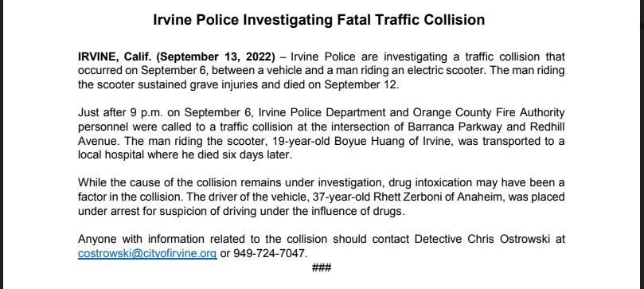This screenshot has height=289, width=644.
Task: Click the name Rhett Zerboni
Action: coord(408,197)
